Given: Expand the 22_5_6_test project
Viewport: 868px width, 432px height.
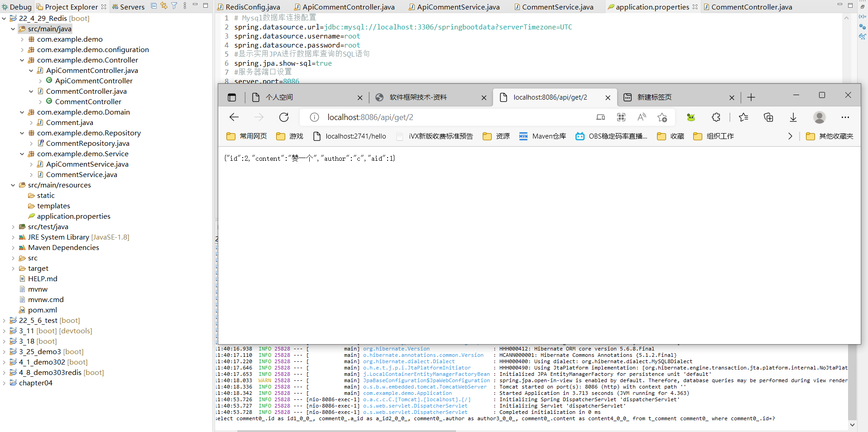Looking at the screenshot, I should pyautogui.click(x=4, y=321).
